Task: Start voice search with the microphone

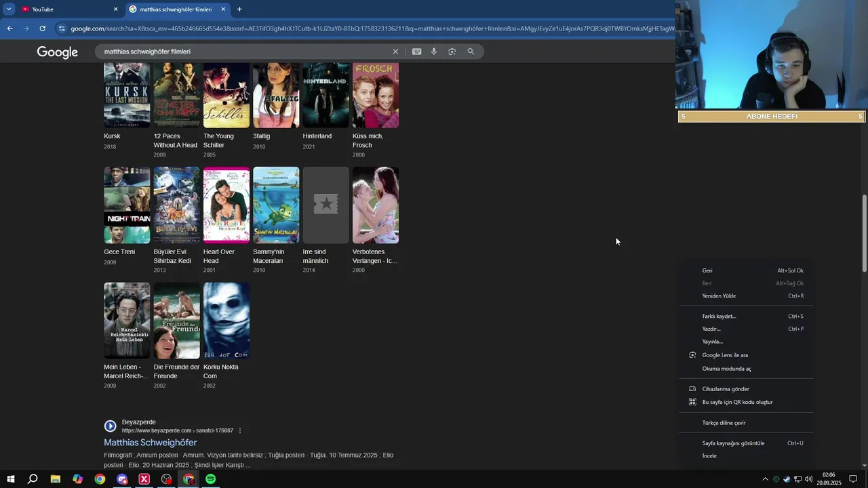Action: coord(434,52)
